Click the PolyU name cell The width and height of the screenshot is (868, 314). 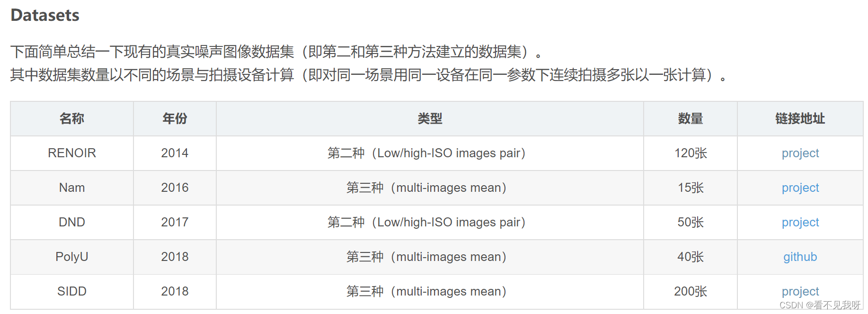(x=72, y=257)
